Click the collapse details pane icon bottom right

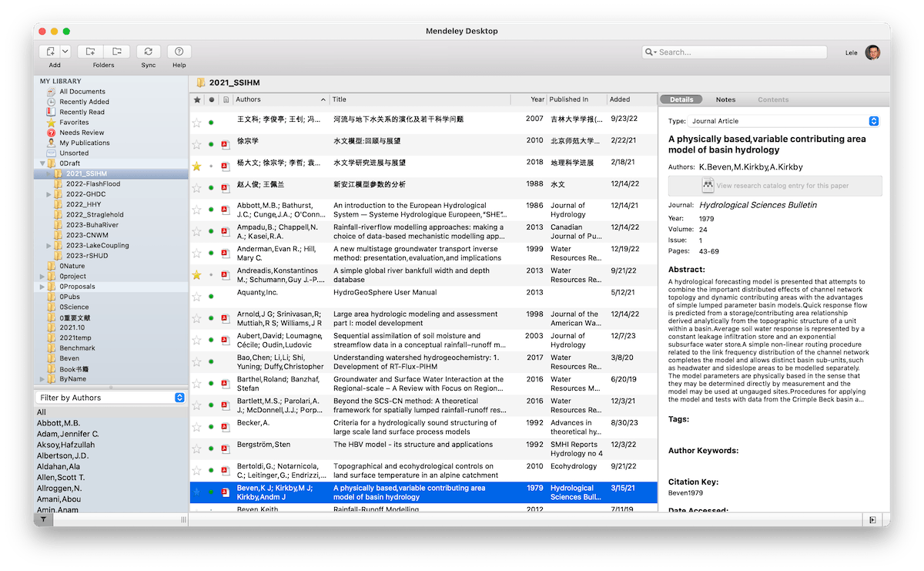coord(872,520)
